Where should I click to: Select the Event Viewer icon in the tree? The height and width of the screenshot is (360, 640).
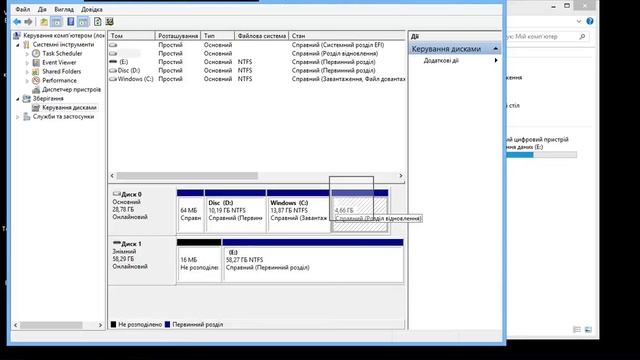36,62
